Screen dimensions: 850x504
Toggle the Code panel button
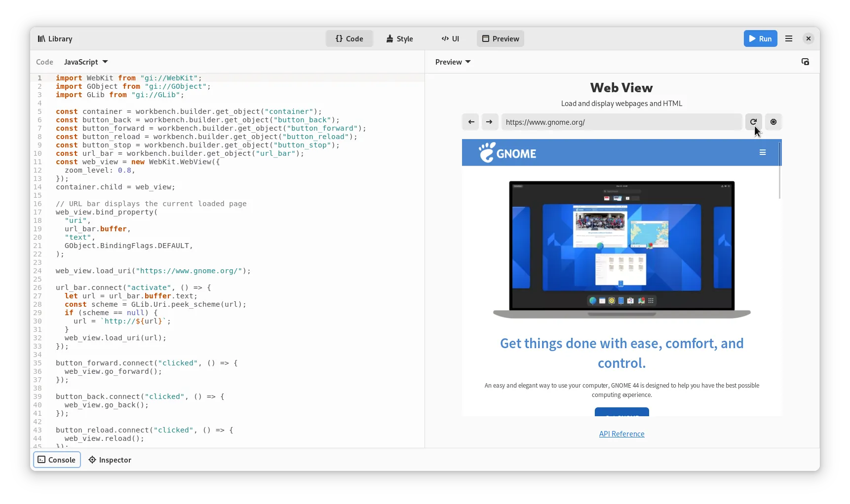pyautogui.click(x=349, y=38)
